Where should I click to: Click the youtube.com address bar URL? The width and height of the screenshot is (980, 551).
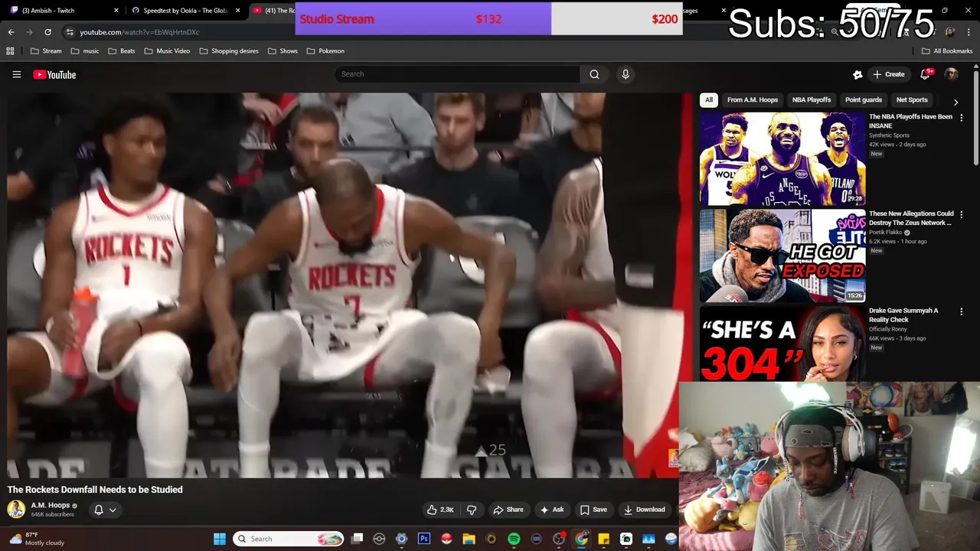click(139, 32)
